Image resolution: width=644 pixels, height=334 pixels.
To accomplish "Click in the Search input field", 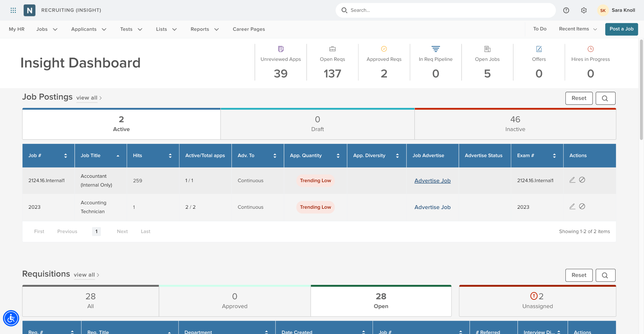I will click(445, 10).
